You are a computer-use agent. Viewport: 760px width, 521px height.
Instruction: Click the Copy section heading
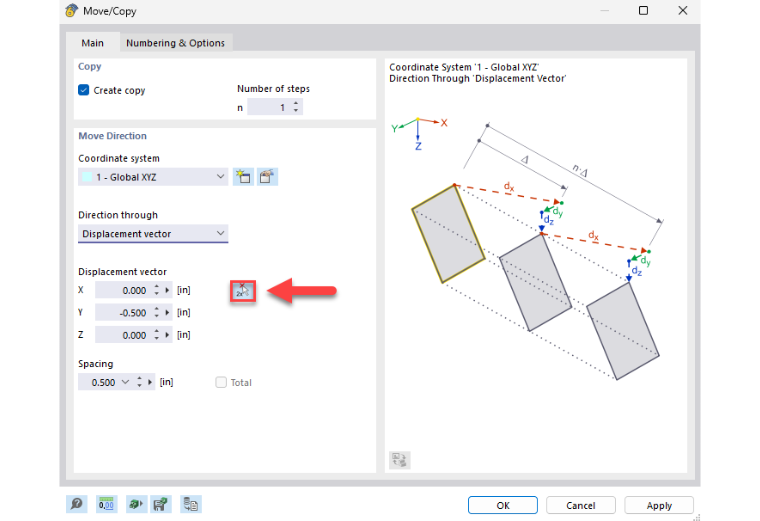[x=90, y=66]
